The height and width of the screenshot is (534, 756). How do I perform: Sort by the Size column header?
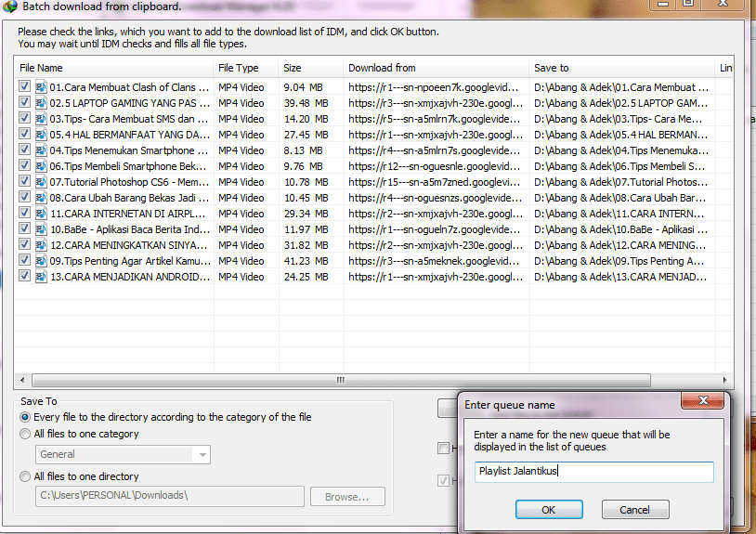[310, 68]
